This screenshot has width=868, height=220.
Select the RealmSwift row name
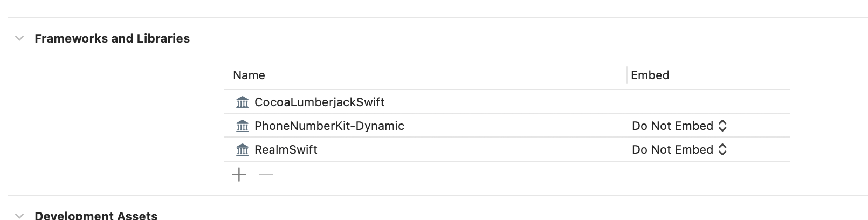(286, 149)
